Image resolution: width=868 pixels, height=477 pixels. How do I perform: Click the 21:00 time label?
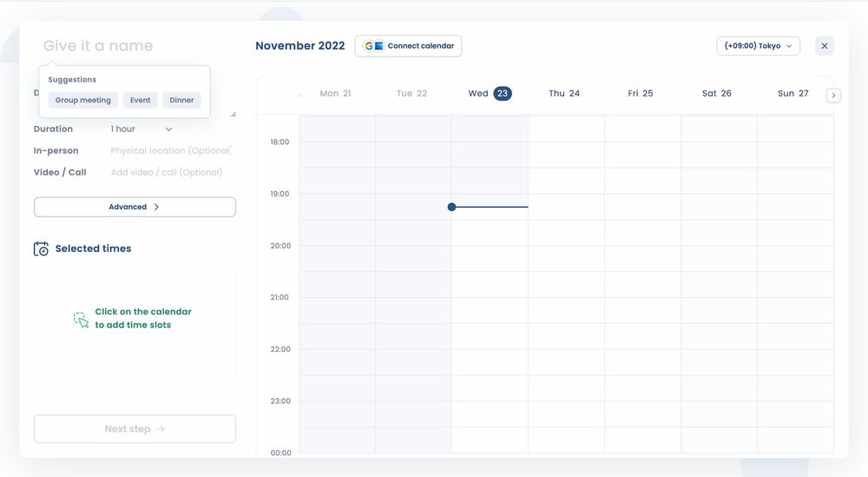pos(279,297)
